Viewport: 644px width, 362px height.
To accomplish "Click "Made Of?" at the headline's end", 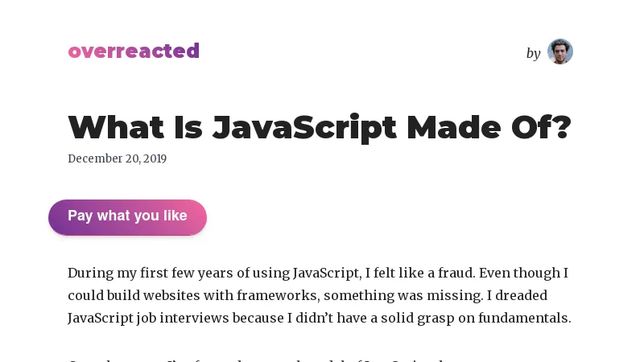I will 489,127.
